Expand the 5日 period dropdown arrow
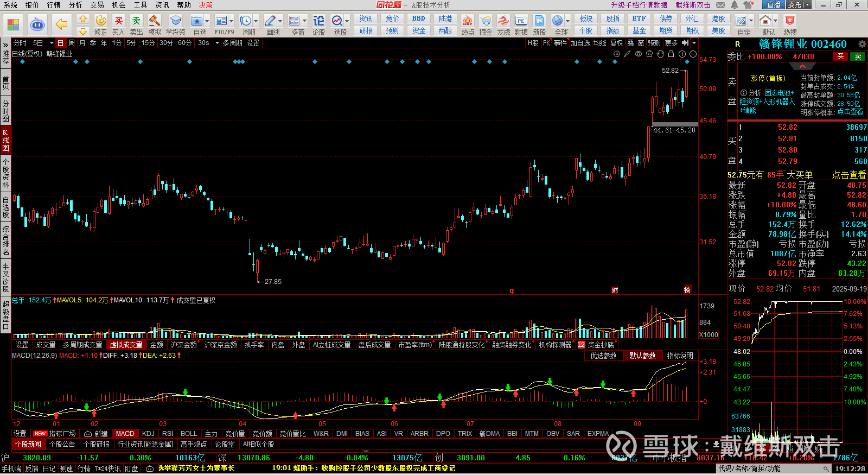The image size is (868, 475). [52, 43]
